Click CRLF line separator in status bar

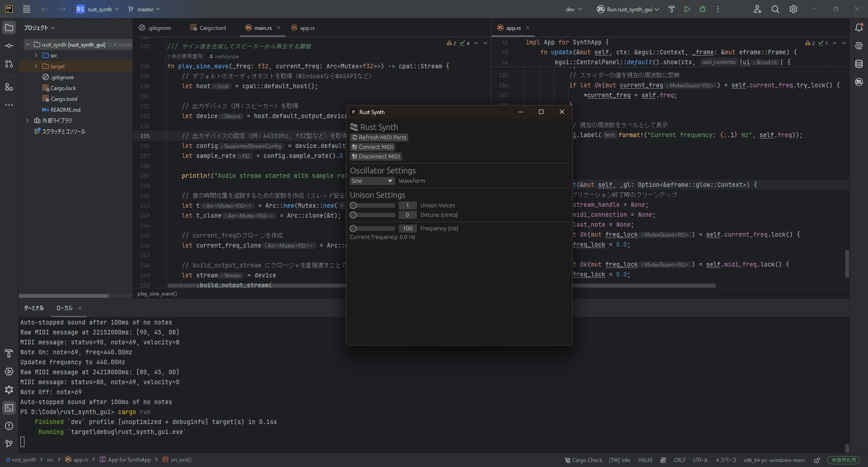coord(679,460)
